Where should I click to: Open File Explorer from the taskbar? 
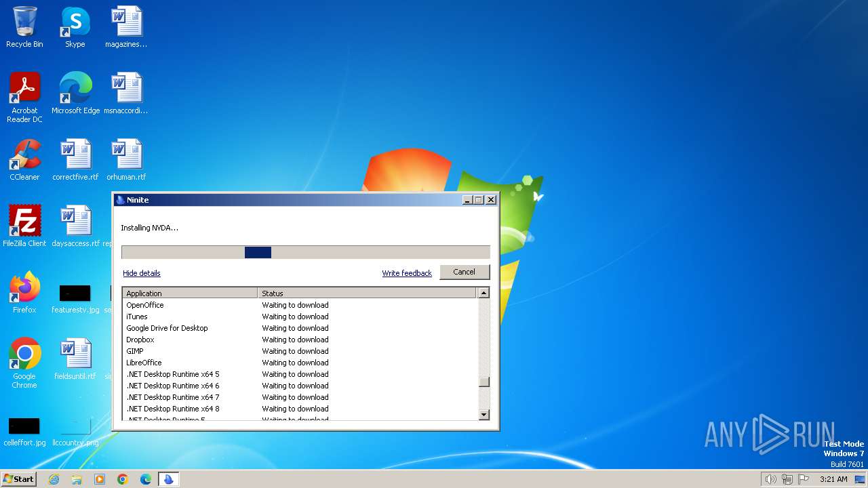77,479
